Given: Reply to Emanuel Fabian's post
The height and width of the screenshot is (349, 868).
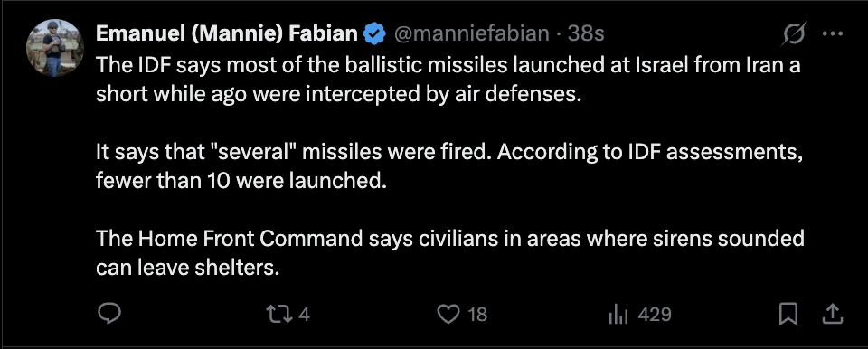Looking at the screenshot, I should click(109, 314).
